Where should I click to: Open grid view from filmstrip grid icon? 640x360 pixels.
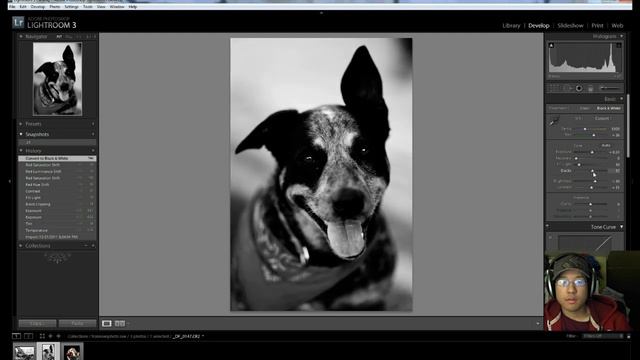42,336
